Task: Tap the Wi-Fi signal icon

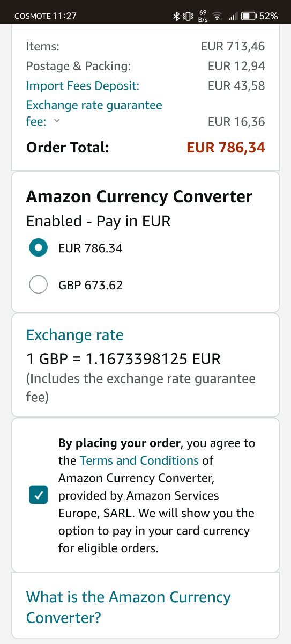Action: coord(218,16)
